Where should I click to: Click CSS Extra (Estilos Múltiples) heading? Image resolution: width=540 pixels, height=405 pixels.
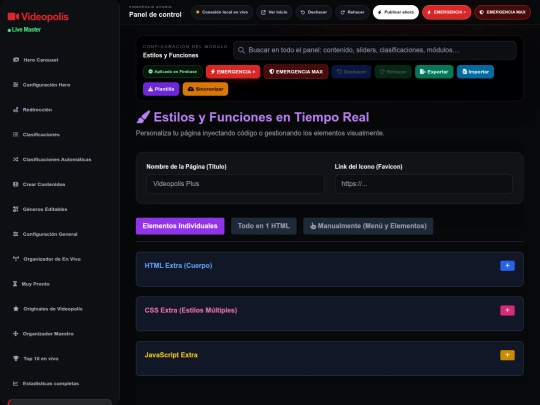[x=191, y=310]
